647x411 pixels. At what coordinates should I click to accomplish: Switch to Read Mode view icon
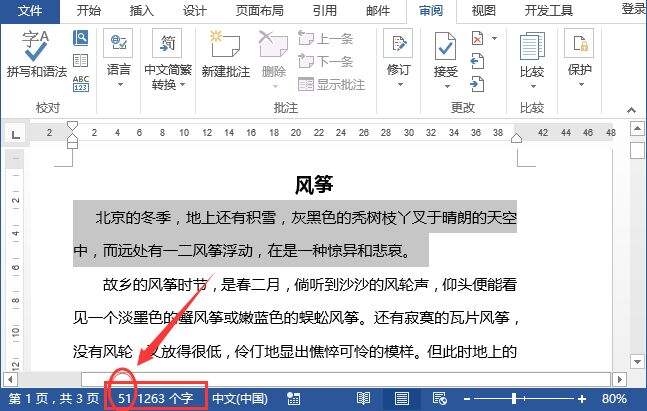(x=363, y=399)
